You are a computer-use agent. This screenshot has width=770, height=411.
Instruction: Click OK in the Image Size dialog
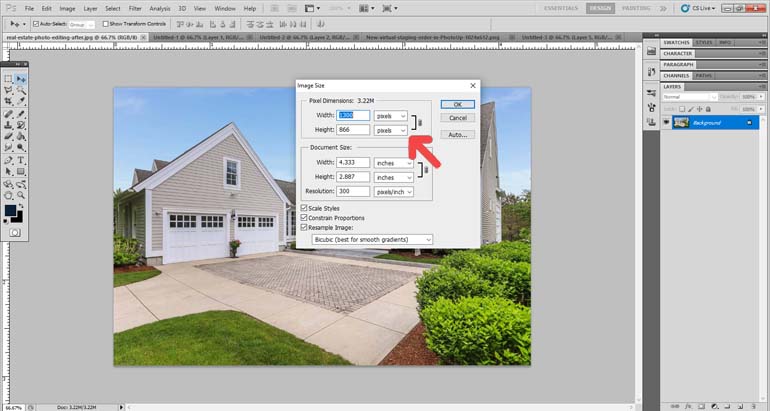click(x=457, y=104)
